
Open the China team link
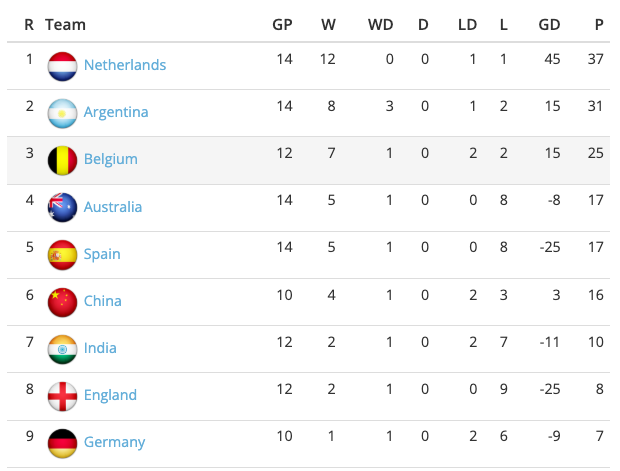click(103, 301)
